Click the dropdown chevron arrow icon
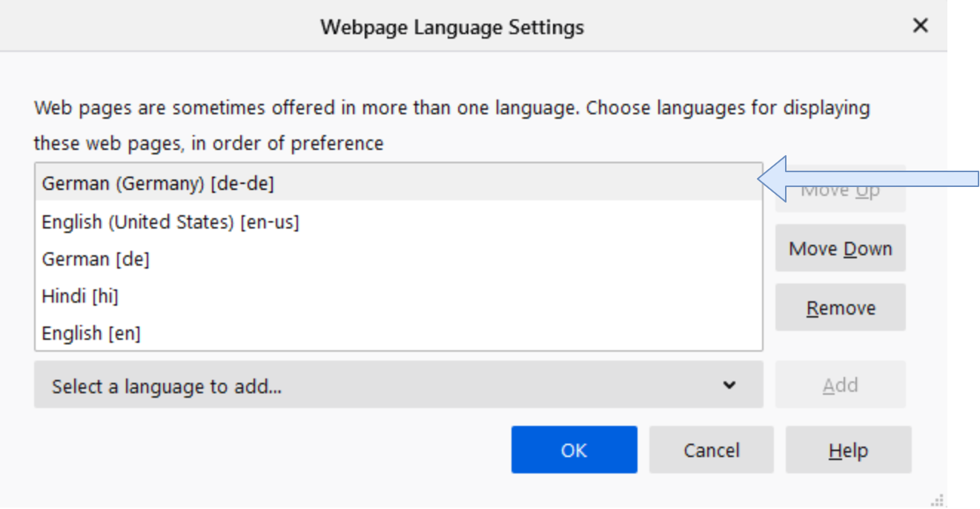 729,385
